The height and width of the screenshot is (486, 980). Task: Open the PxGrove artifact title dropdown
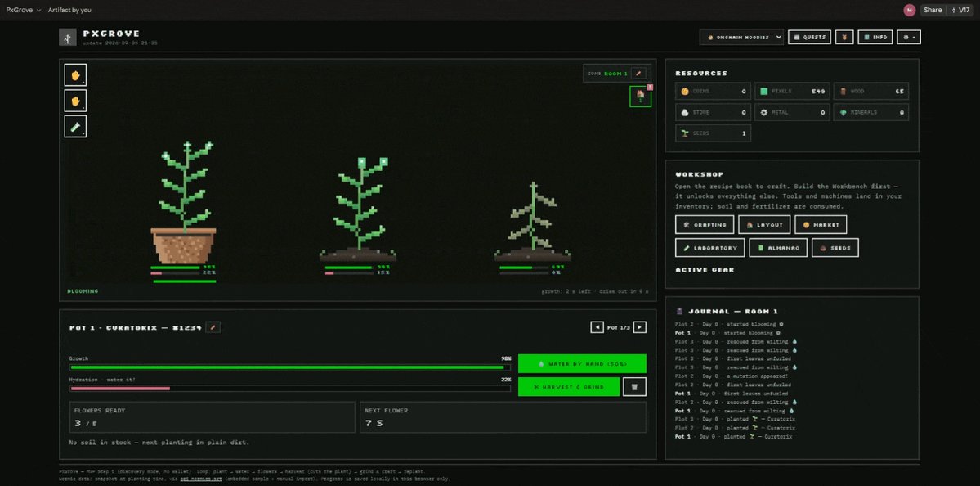tap(24, 10)
